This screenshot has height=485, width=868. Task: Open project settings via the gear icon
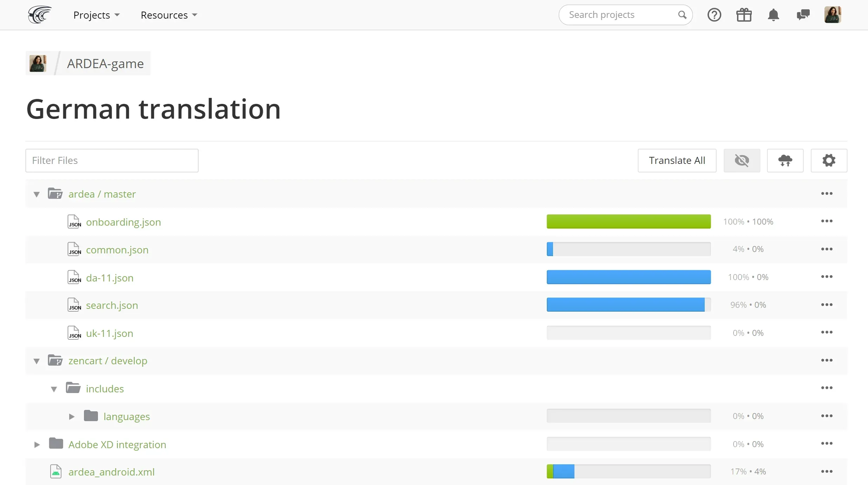point(829,160)
